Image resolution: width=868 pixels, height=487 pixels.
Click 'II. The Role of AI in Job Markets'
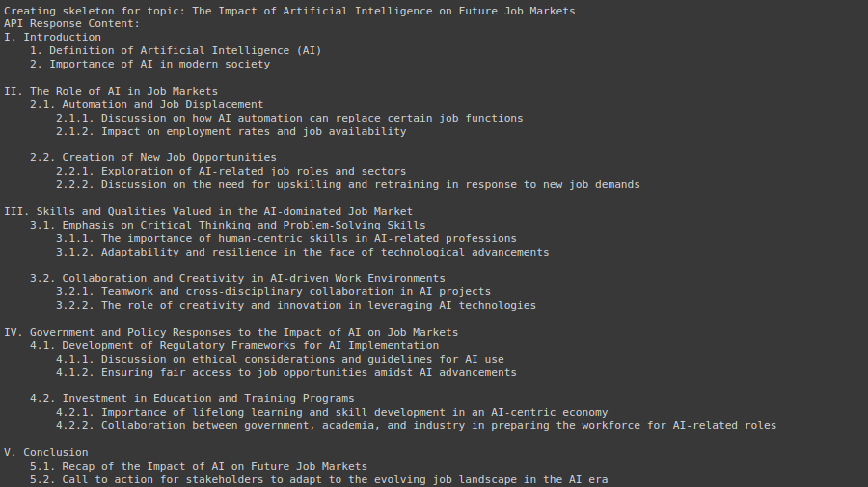coord(111,91)
